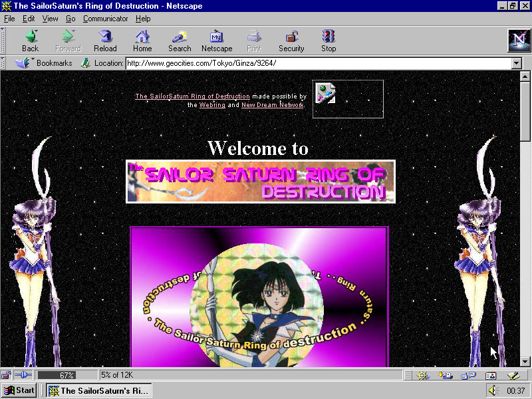Expand the Location URL dropdown arrow
The width and height of the screenshot is (532, 399).
coord(517,63)
